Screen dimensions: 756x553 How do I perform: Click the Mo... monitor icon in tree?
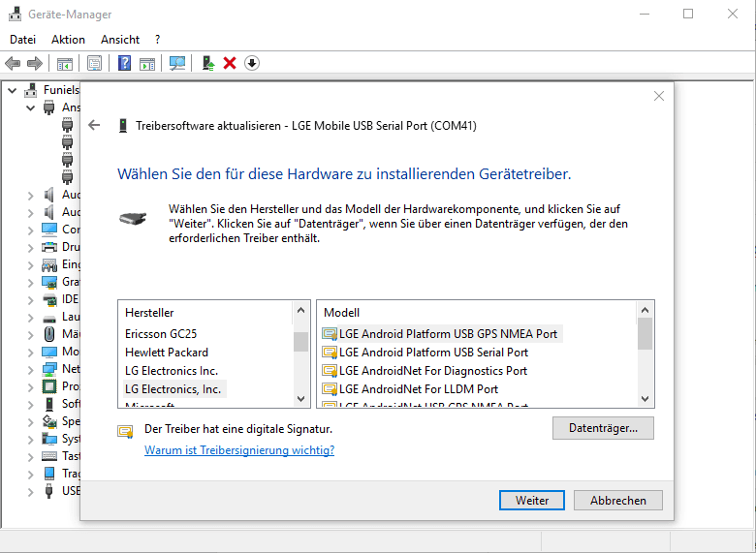click(49, 352)
